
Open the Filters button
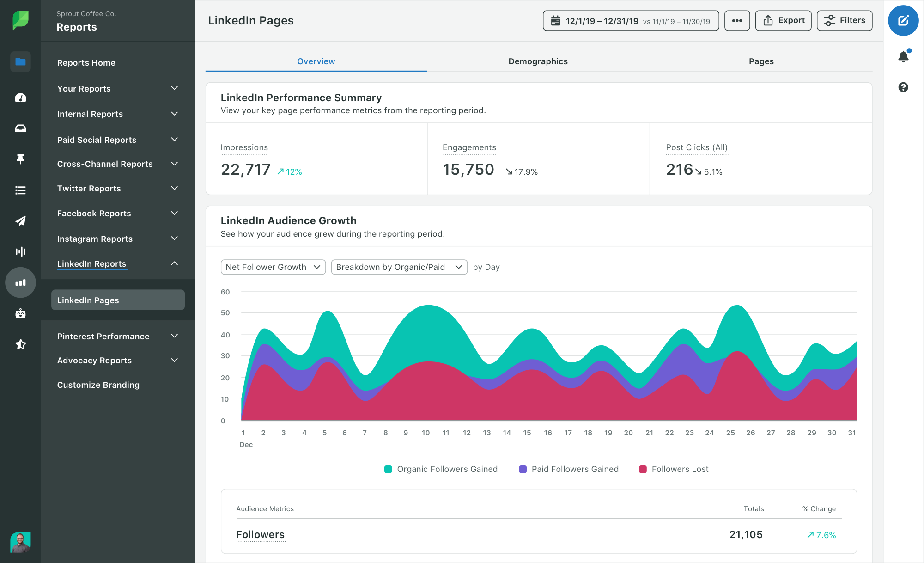coord(845,21)
